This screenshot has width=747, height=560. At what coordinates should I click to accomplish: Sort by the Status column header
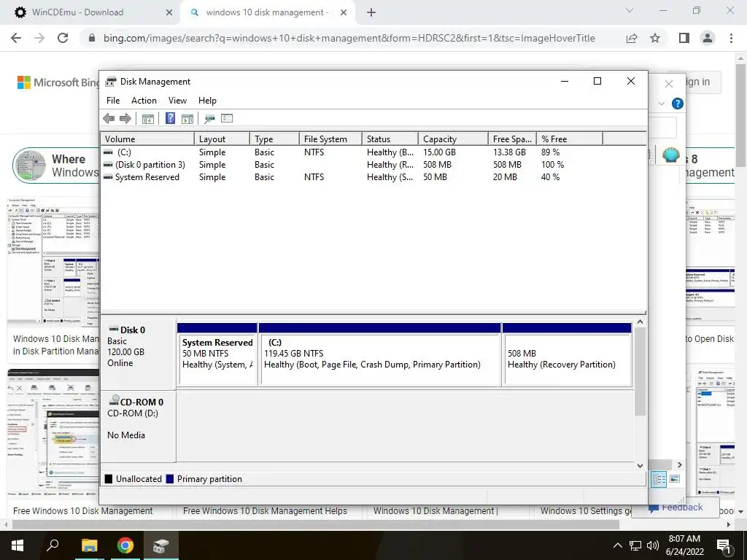390,139
